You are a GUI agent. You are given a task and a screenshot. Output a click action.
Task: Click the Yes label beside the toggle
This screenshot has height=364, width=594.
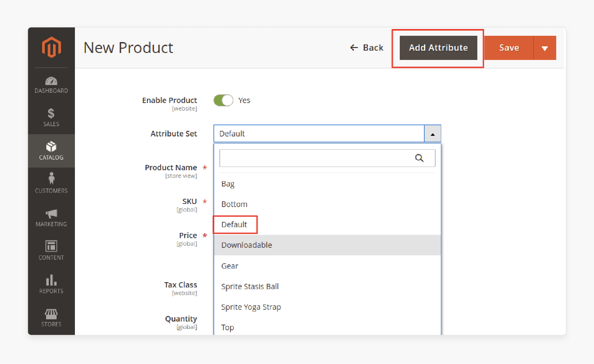pyautogui.click(x=244, y=100)
